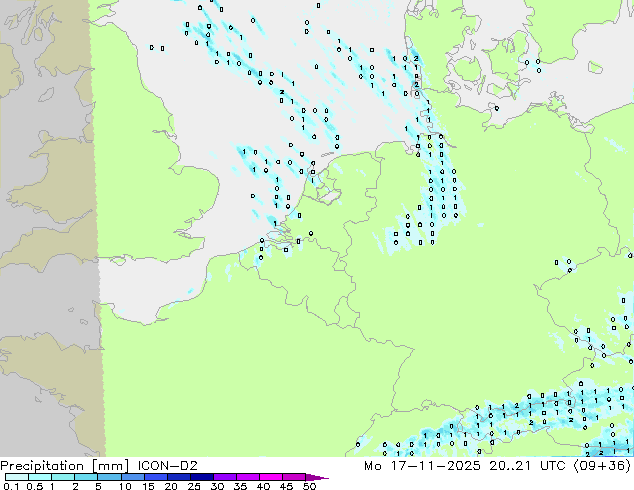The image size is (634, 490).
Task: Click the 'ICON-D2' model name label
Action: pyautogui.click(x=167, y=466)
